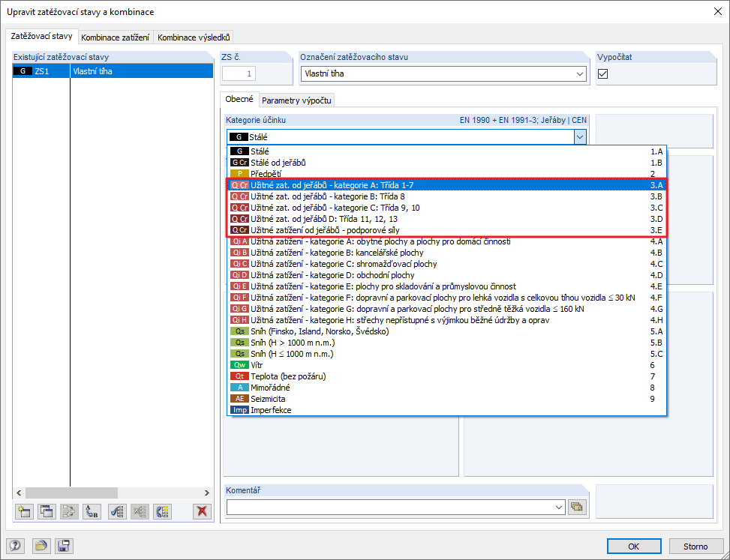Viewport: 730px width, 560px height.
Task: Choose kategorie H: střechy nepřístupné option
Action: tap(447, 320)
